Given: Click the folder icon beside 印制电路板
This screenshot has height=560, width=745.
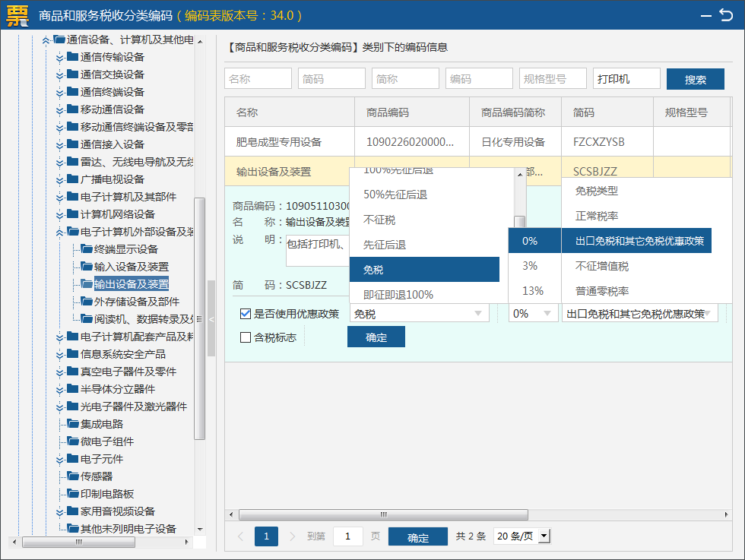Looking at the screenshot, I should [73, 494].
